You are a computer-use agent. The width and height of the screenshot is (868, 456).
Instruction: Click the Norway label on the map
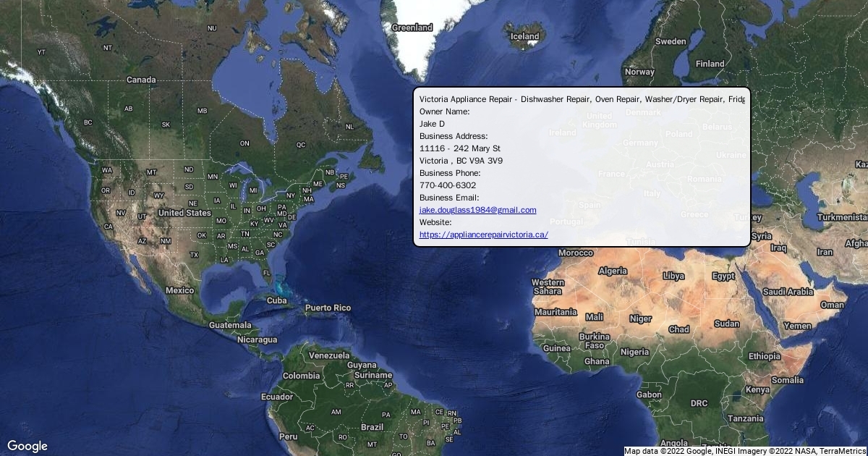(x=639, y=72)
